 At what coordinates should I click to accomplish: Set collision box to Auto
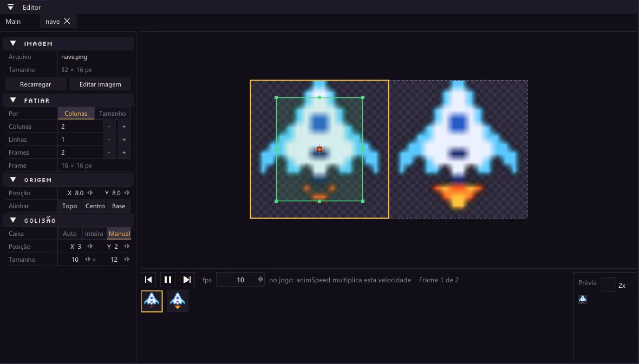pos(70,233)
